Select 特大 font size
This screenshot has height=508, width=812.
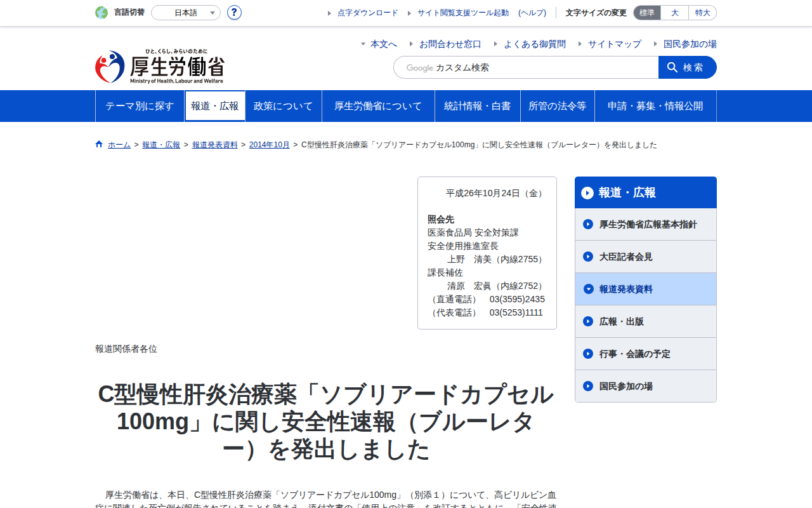point(703,13)
